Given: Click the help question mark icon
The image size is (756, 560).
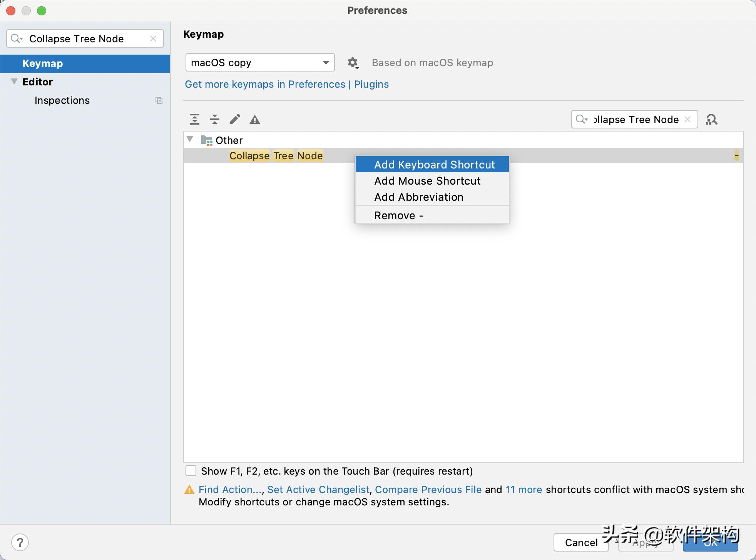Looking at the screenshot, I should click(20, 542).
